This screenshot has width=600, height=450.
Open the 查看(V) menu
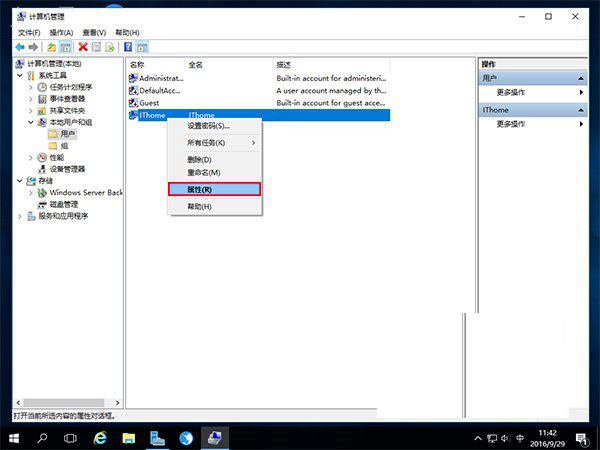point(94,33)
